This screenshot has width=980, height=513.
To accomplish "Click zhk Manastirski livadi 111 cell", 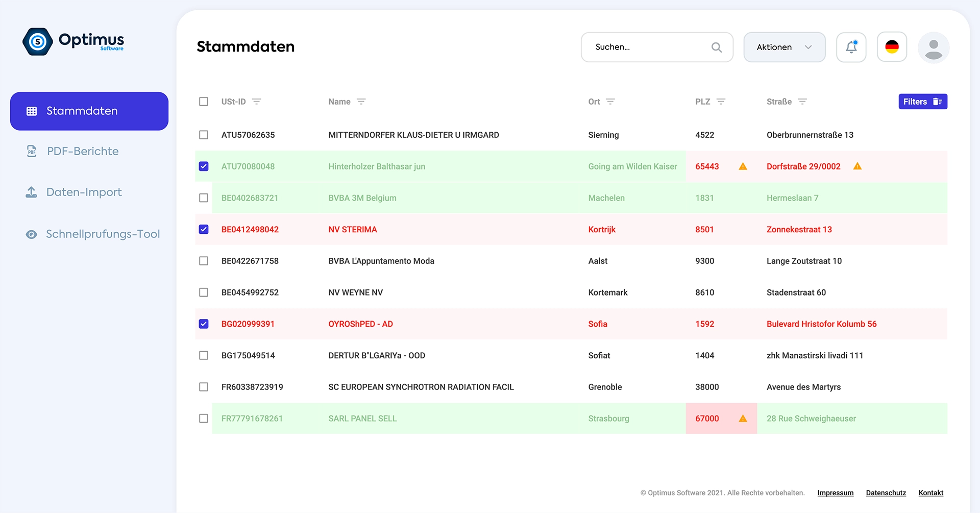I will coord(815,355).
